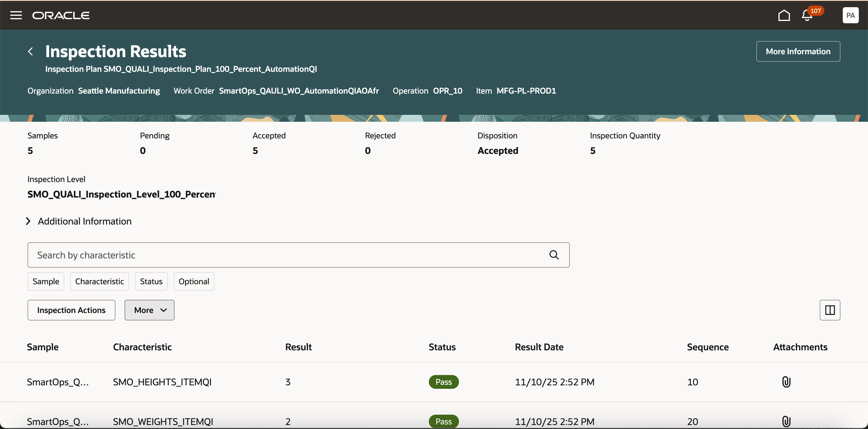Click the Result Date column header
The image size is (868, 429).
(x=539, y=347)
